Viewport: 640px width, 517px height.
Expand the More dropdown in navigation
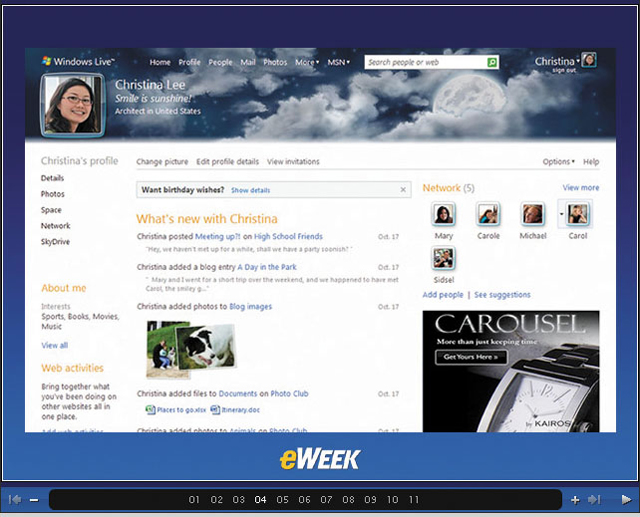[x=306, y=62]
